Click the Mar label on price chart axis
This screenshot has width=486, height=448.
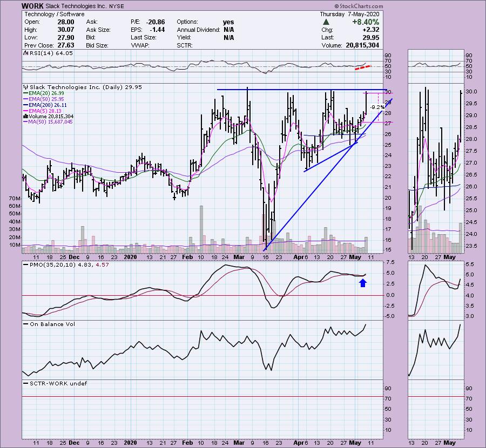pos(239,257)
